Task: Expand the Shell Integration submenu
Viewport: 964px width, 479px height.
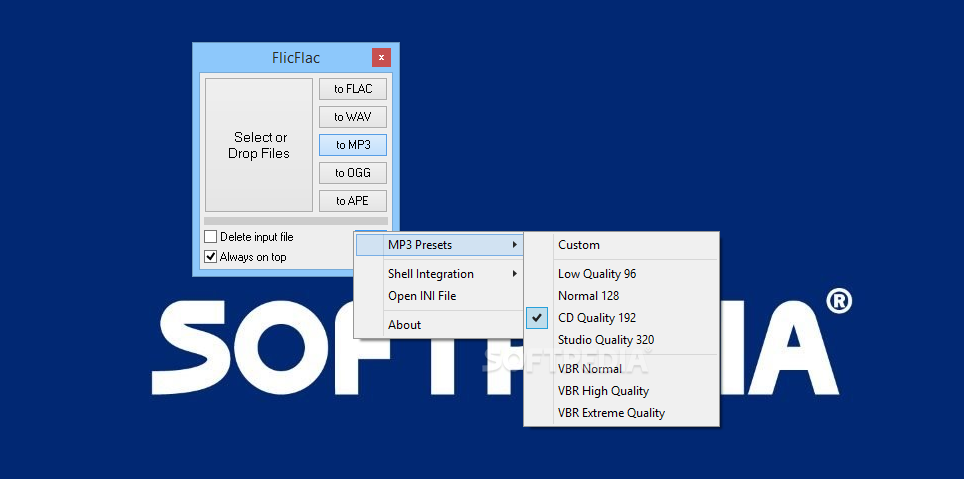Action: click(x=439, y=274)
